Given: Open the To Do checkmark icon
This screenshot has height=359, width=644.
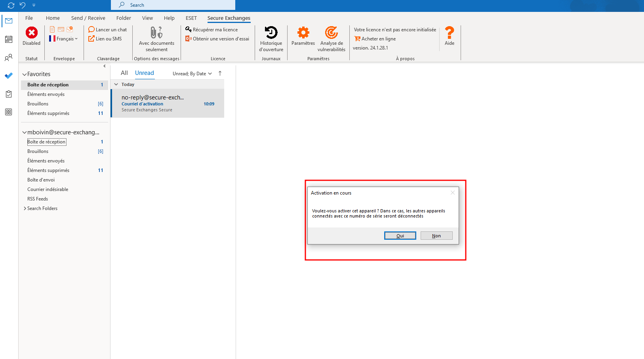Looking at the screenshot, I should click(x=9, y=76).
